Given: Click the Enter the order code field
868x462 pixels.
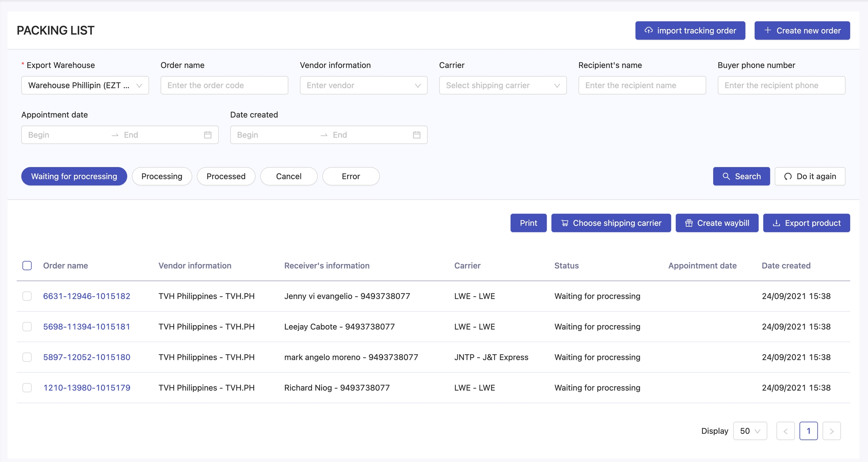Looking at the screenshot, I should (x=224, y=85).
